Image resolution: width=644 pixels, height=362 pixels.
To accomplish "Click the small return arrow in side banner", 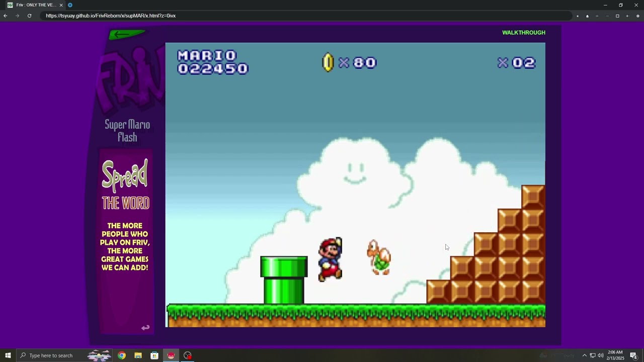I will click(x=145, y=328).
